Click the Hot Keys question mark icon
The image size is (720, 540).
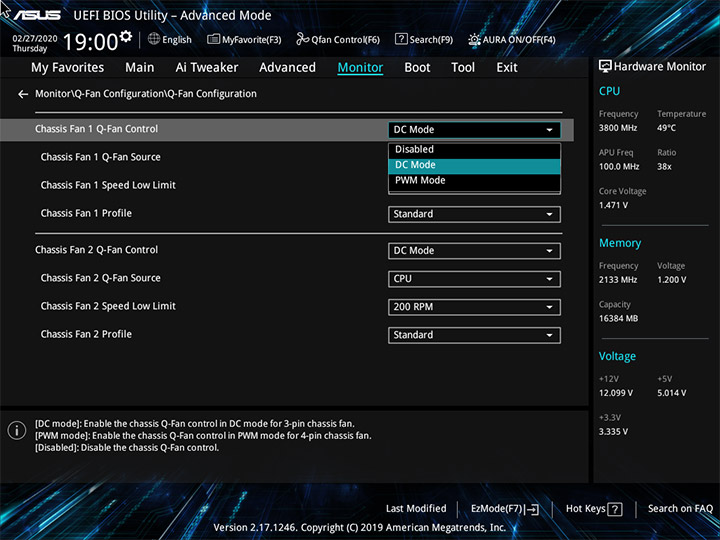615,509
